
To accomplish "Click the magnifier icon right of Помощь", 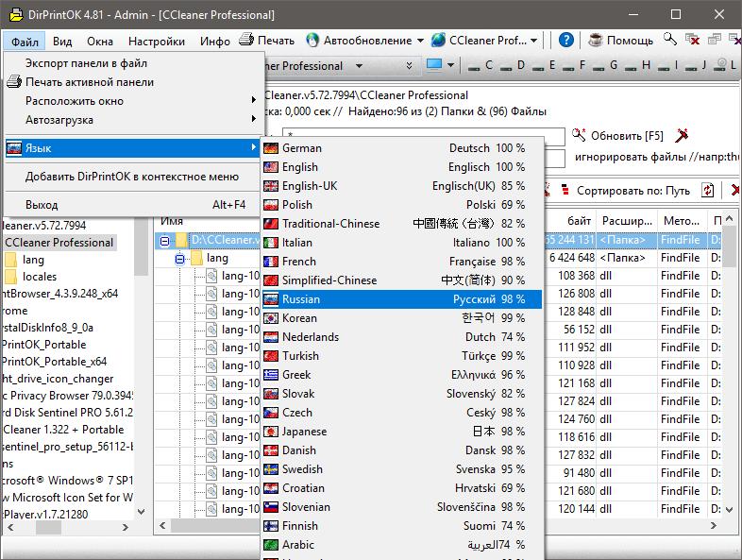I will click(670, 41).
